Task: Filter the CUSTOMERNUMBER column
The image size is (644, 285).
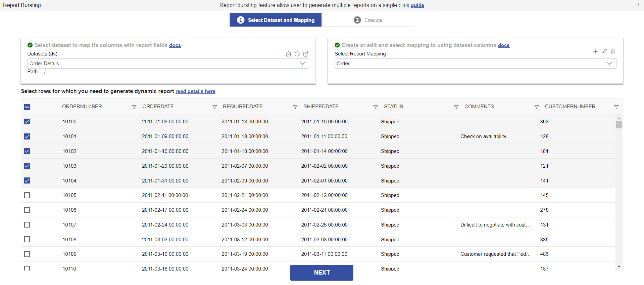Action: (616, 107)
